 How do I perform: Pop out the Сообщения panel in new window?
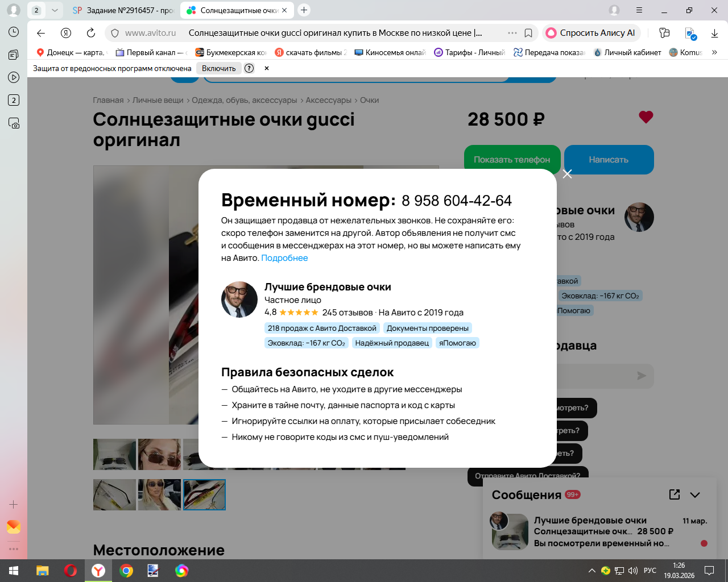coord(675,494)
